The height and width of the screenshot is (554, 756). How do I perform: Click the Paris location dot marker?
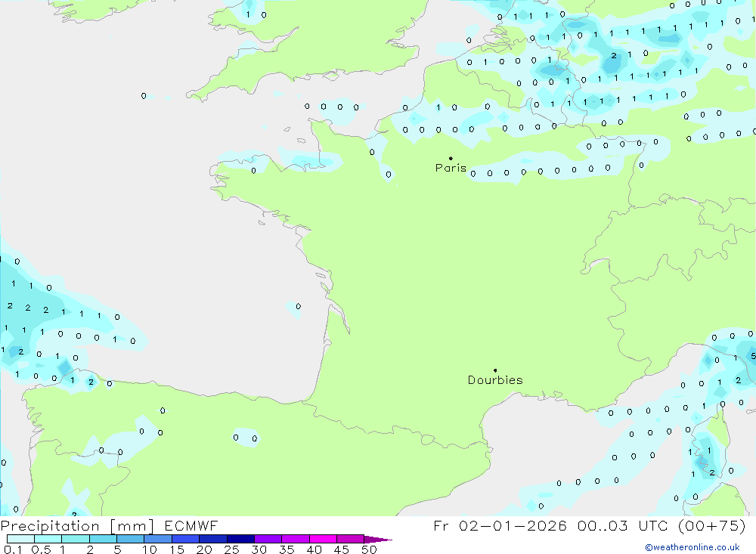point(451,158)
